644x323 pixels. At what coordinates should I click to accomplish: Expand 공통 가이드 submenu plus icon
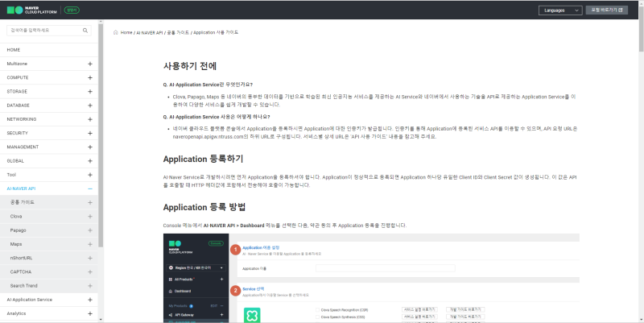[90, 203]
